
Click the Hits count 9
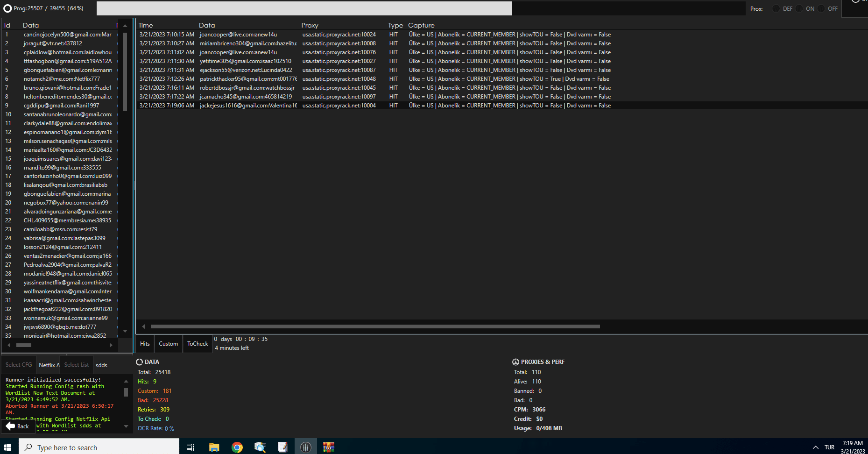click(155, 382)
